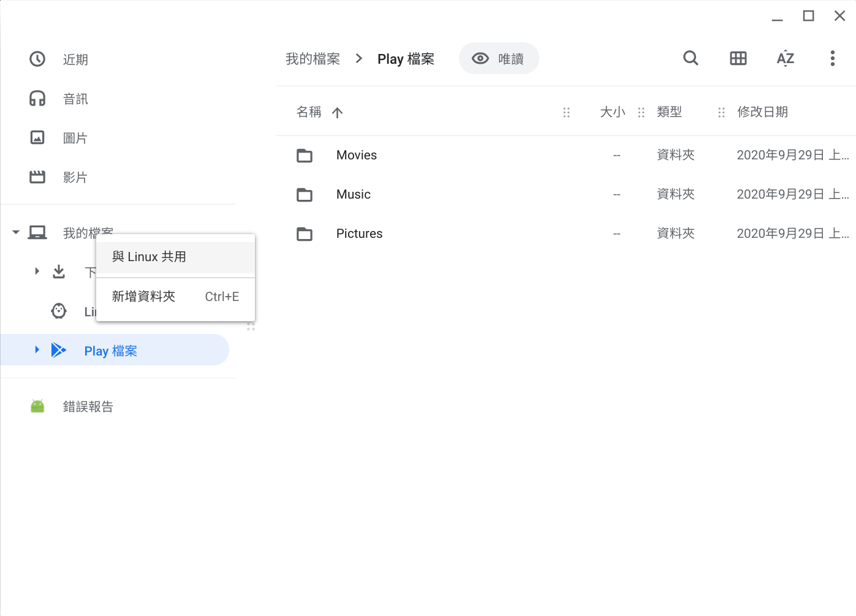Expand the Play 檔案 tree arrow
This screenshot has height=616, width=856.
click(x=37, y=349)
